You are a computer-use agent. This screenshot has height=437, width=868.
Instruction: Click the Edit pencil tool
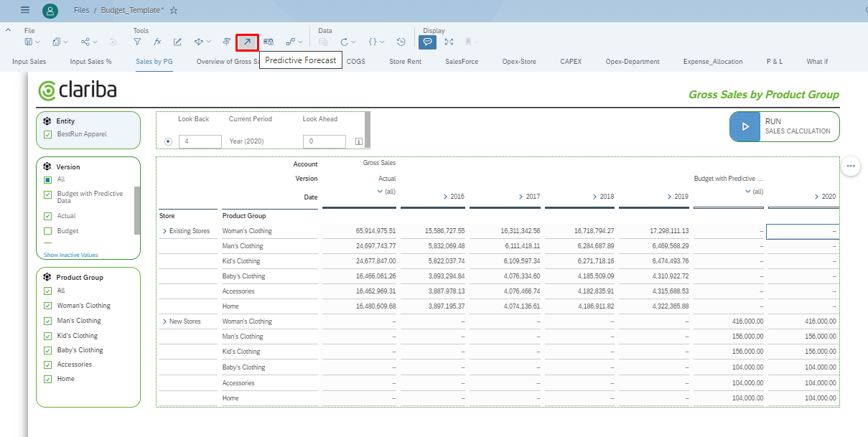pos(177,42)
